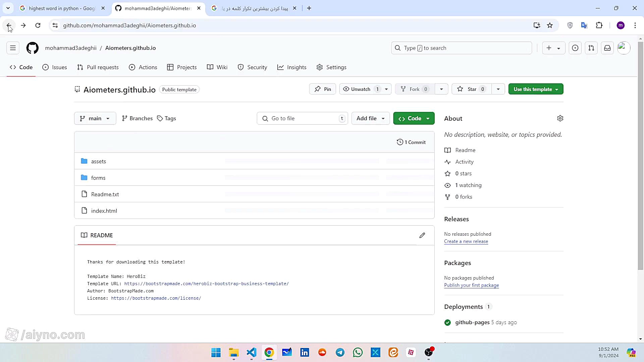Open the green Code dropdown

click(414, 118)
